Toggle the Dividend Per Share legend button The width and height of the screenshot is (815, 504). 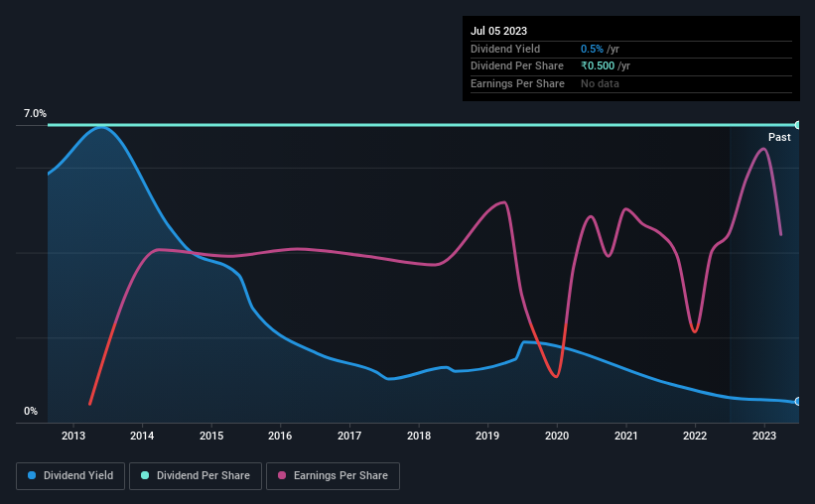tap(196, 476)
